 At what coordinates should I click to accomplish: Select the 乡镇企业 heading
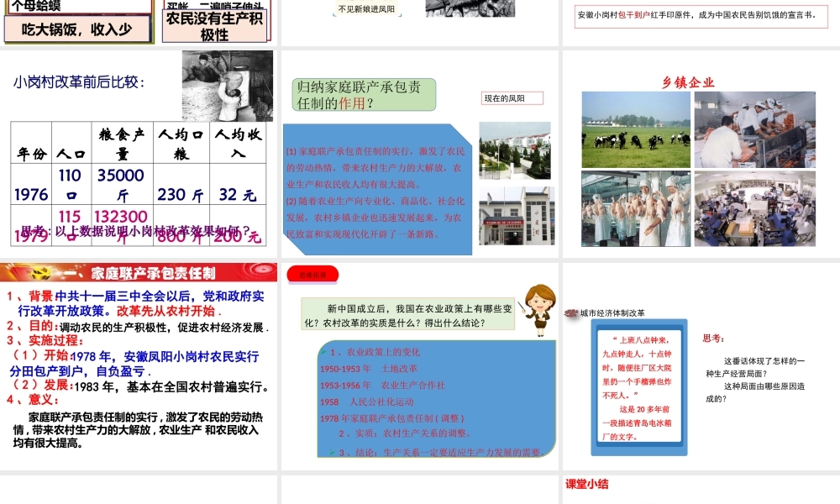[x=688, y=82]
